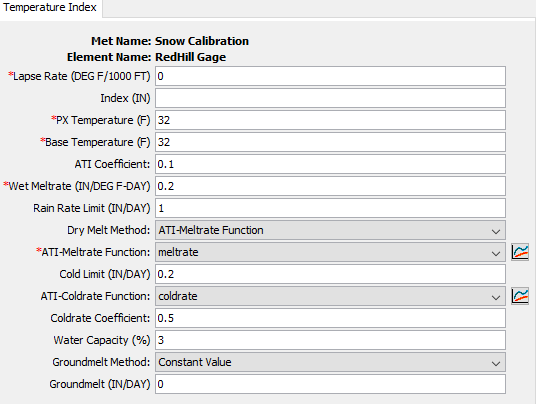Click the Coldrate Coefficient field
This screenshot has height=404, width=536.
click(x=330, y=318)
